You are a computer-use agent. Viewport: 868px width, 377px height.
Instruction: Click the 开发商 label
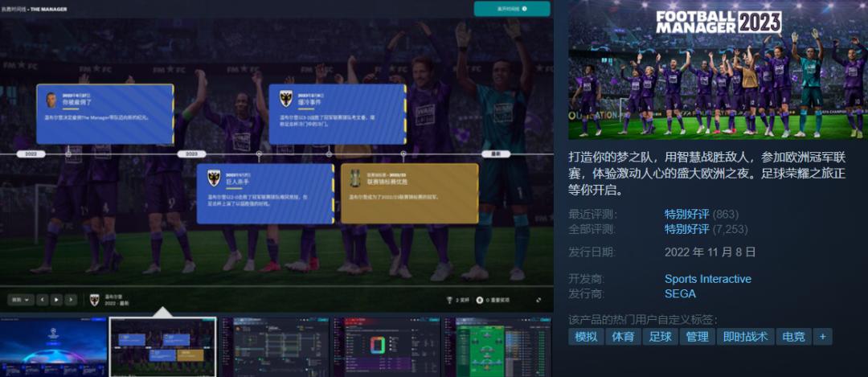pyautogui.click(x=587, y=279)
